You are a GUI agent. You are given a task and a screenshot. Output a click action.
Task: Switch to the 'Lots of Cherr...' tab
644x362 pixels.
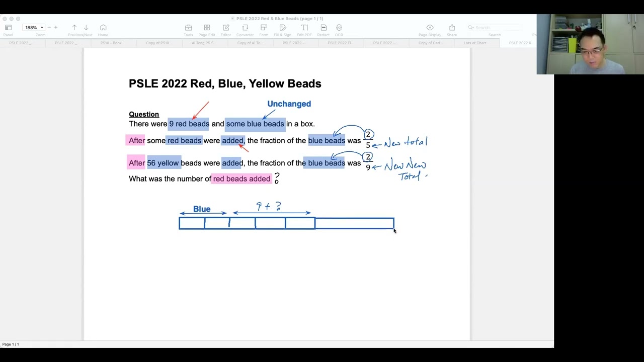(x=475, y=43)
